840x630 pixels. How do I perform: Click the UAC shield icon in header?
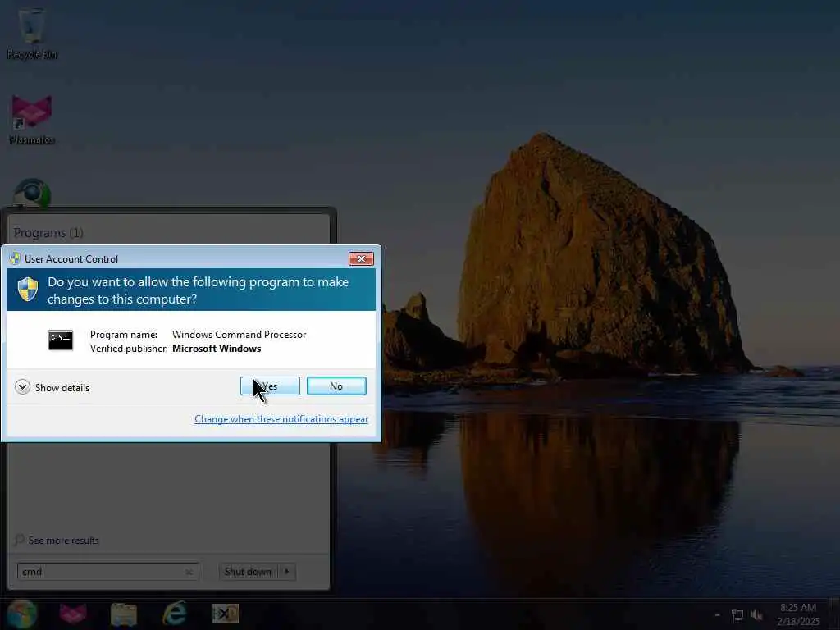(x=28, y=290)
